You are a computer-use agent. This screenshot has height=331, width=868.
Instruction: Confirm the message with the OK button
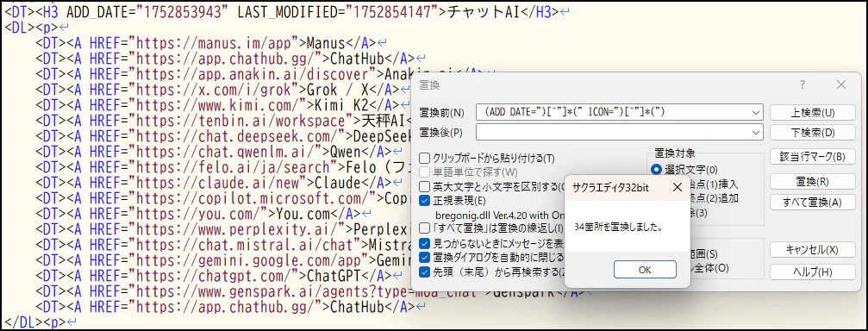[645, 270]
